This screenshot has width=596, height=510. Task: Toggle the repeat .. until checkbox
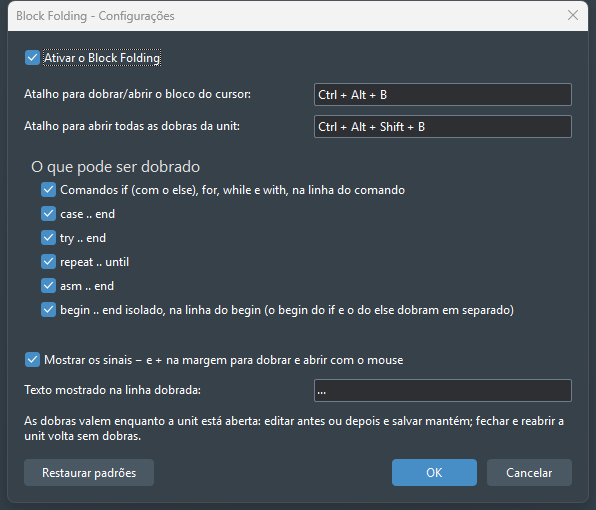tap(48, 261)
